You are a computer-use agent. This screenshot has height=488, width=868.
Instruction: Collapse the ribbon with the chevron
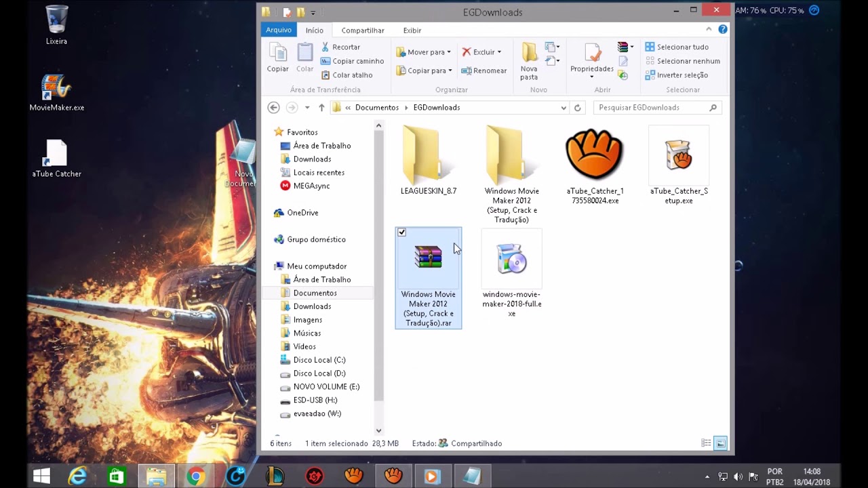click(709, 29)
